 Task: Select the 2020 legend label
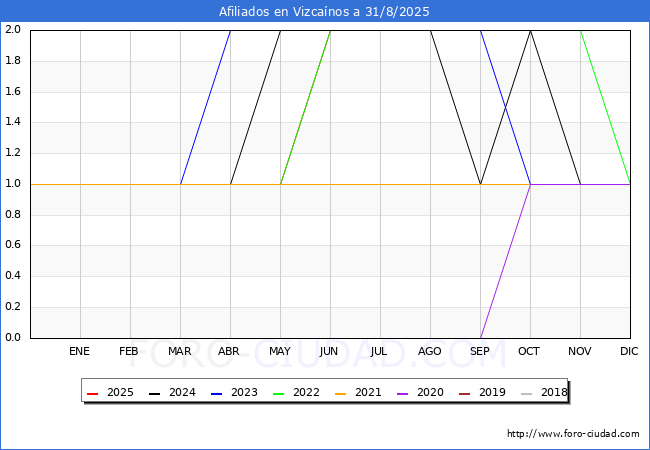pos(430,392)
